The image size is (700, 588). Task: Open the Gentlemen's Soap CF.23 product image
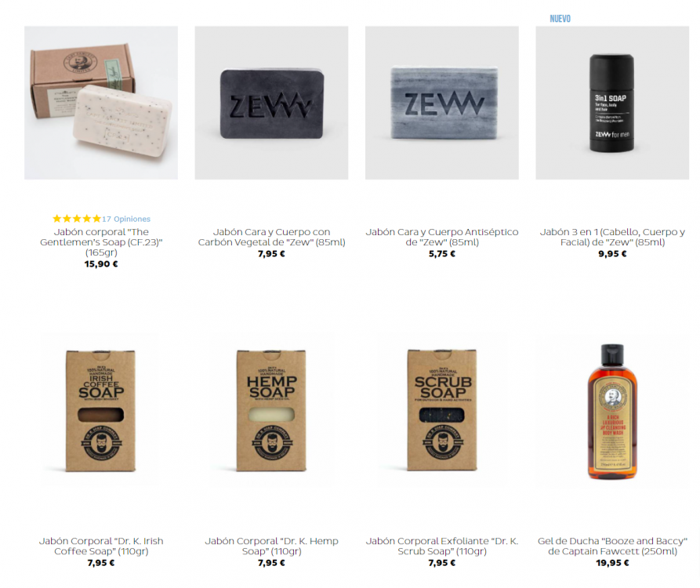(x=101, y=103)
